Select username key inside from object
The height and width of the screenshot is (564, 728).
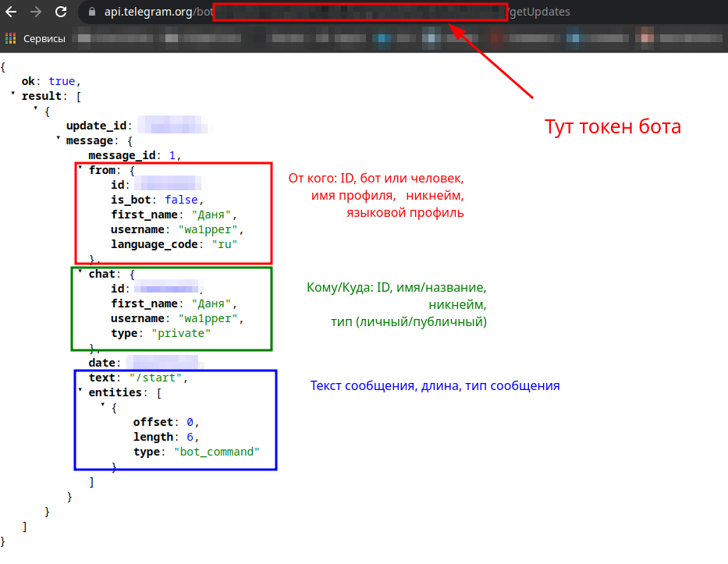[x=137, y=230]
